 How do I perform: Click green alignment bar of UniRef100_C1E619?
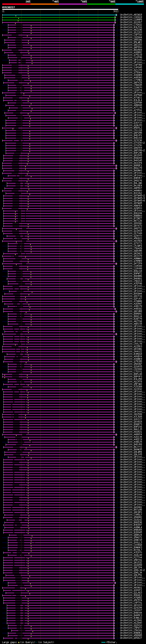(59, 18)
